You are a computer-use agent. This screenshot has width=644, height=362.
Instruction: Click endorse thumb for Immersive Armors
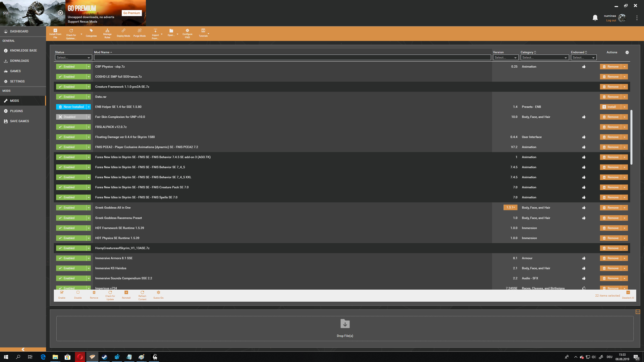(584, 258)
